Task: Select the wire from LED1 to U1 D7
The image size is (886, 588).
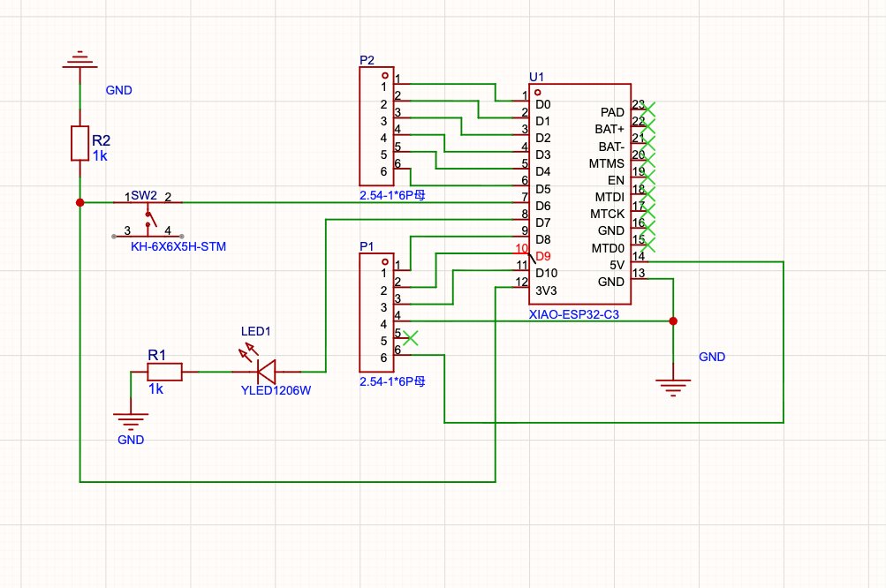Action: coord(326,296)
